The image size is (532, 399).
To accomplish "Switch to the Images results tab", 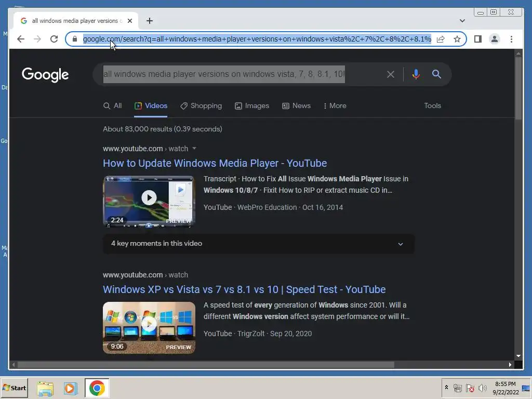I will (x=252, y=106).
